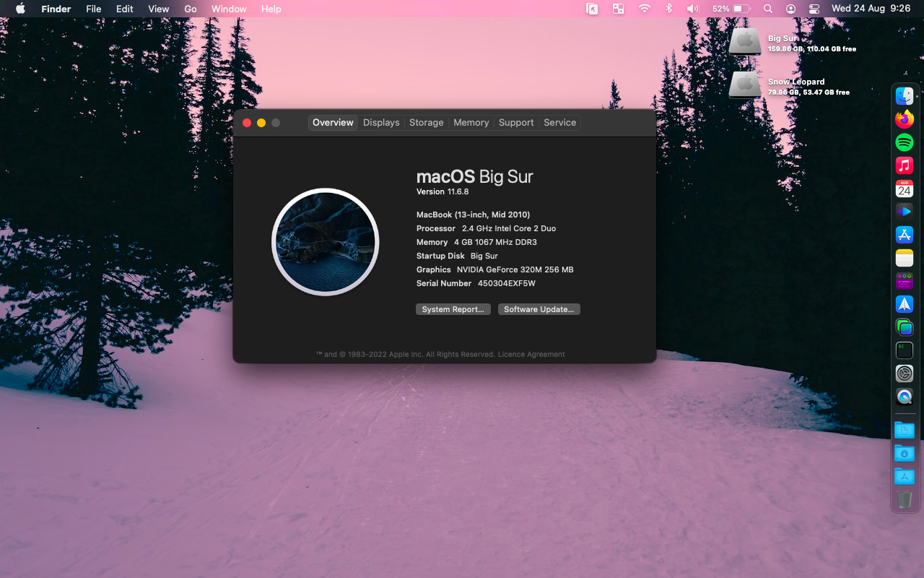
Task: Click the battery 52% status item
Action: (732, 9)
